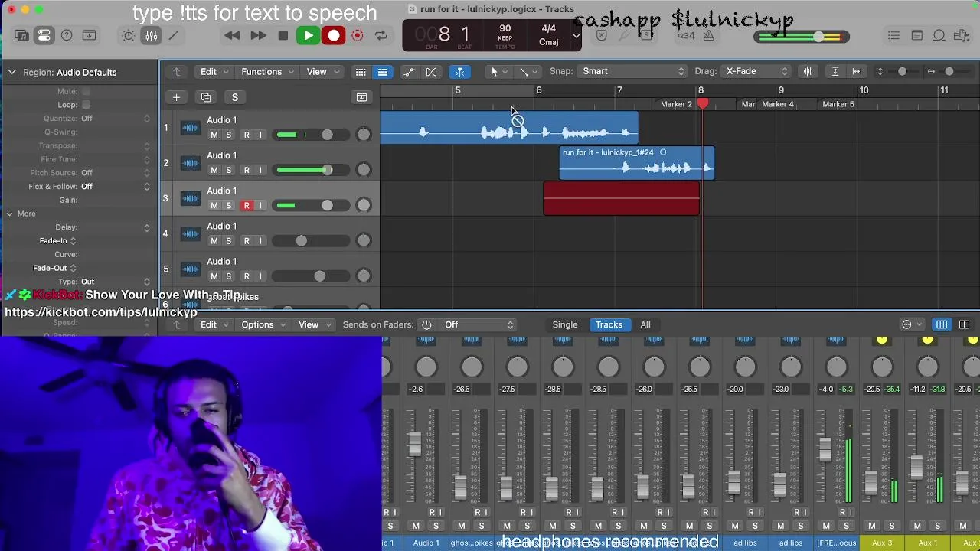Switch mixer to All view
The width and height of the screenshot is (980, 551).
pos(645,324)
